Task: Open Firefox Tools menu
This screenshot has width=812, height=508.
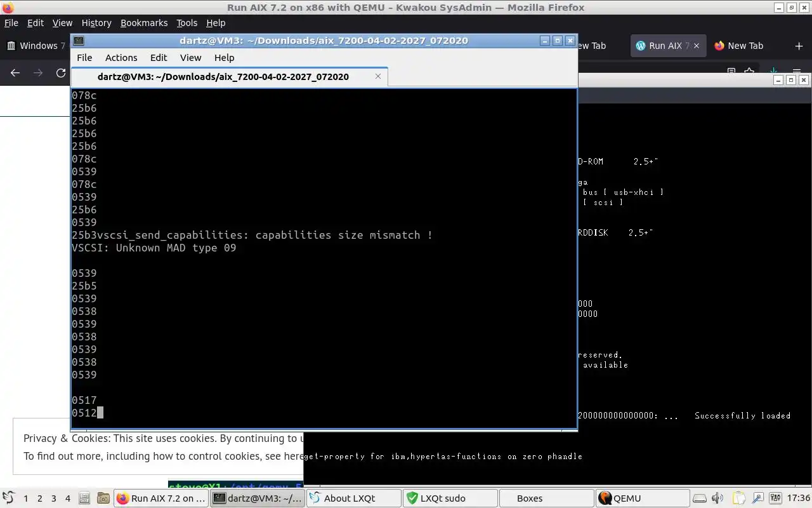Action: pos(187,23)
